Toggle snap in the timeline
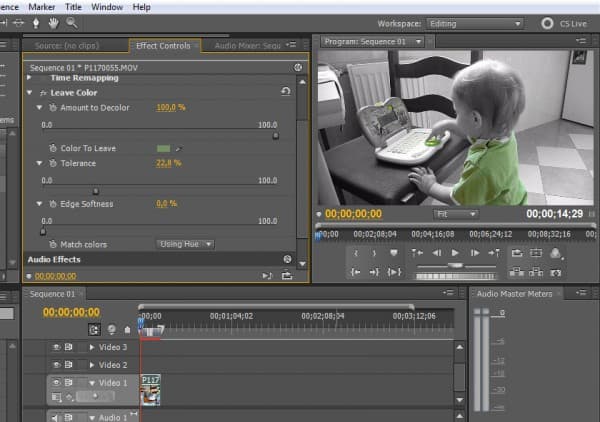Screen dimensions: 600x422 (94, 329)
